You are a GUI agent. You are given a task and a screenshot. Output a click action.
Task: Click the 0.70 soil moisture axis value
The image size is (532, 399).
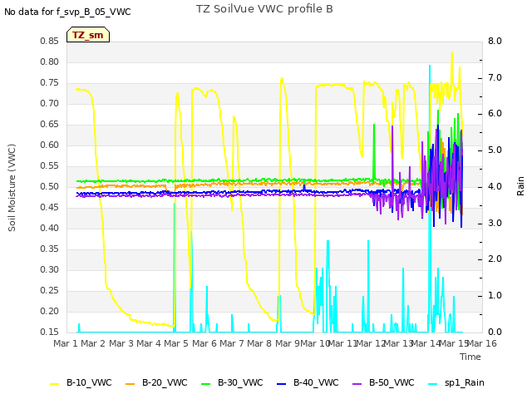pos(50,103)
